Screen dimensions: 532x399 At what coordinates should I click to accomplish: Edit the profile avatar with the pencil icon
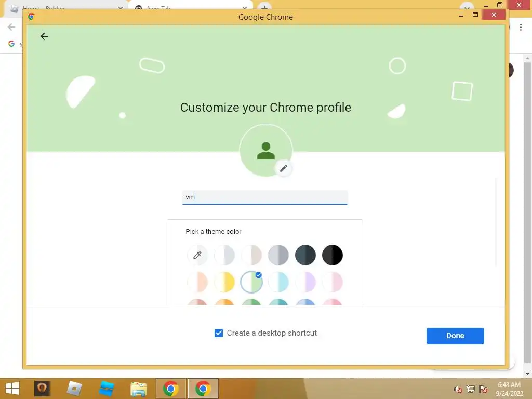pos(284,168)
